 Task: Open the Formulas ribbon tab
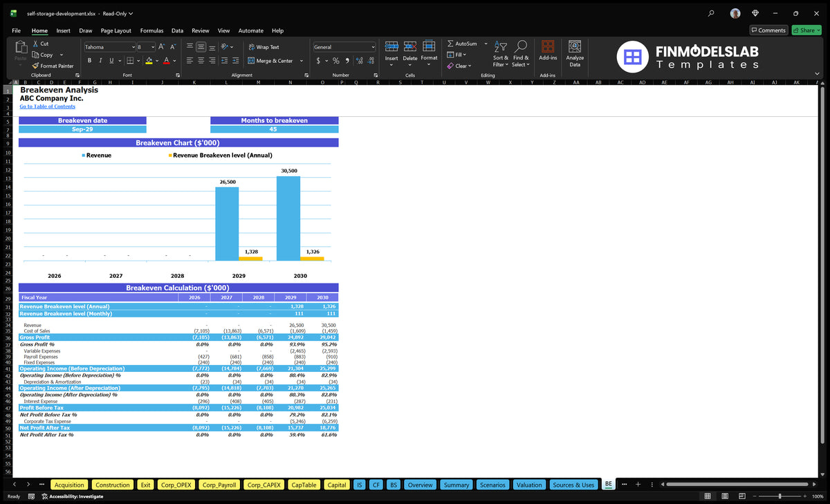(151, 30)
